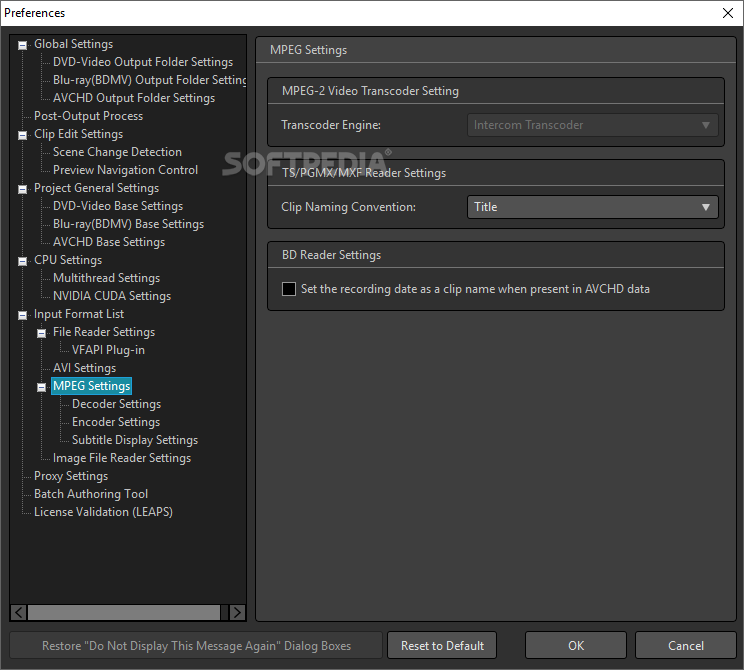
Task: Collapse the CPU Settings tree node
Action: pyautogui.click(x=22, y=262)
